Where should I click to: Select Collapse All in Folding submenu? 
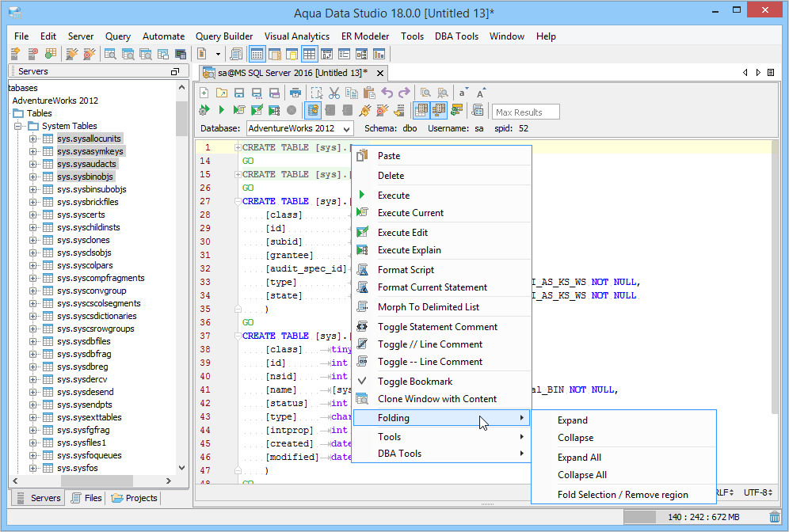pos(581,475)
